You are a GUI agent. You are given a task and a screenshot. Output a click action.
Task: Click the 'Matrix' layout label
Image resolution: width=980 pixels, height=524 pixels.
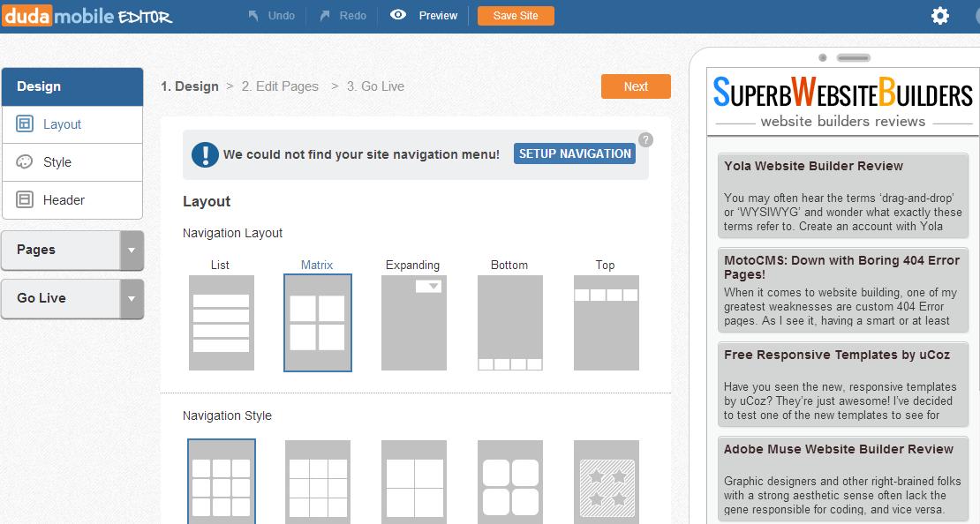point(317,265)
